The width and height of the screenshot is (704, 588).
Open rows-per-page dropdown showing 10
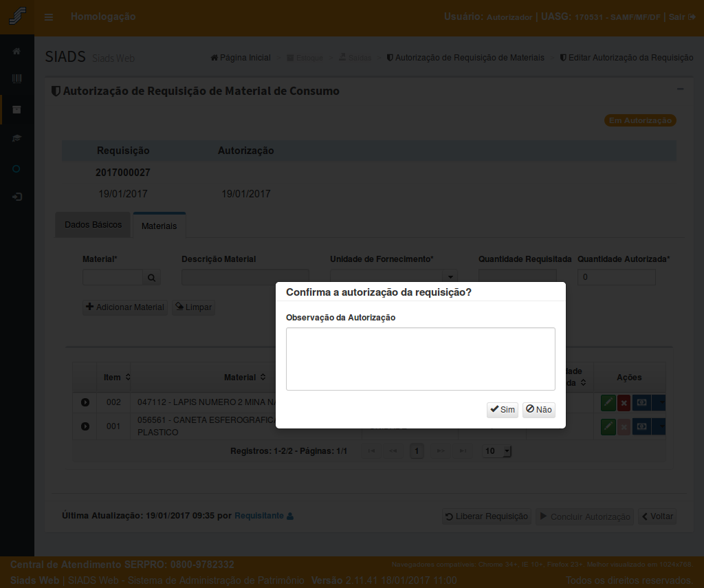pyautogui.click(x=496, y=451)
